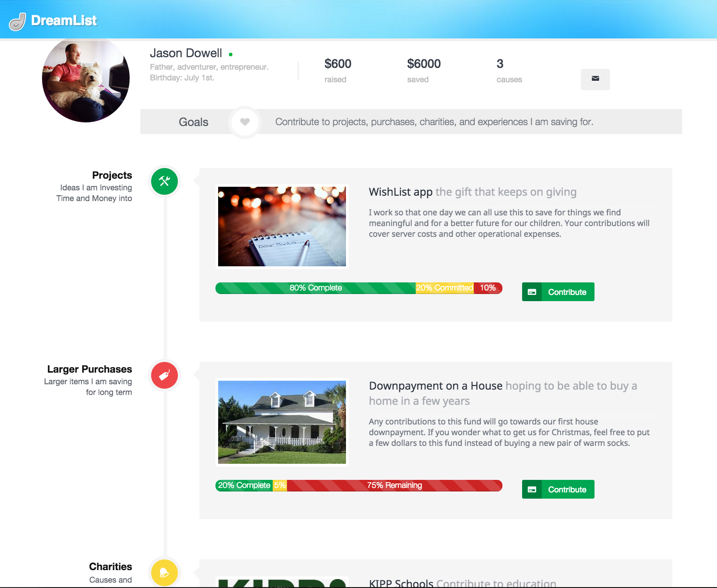
Task: Open Jason Dowell's profile photo
Action: pos(86,80)
